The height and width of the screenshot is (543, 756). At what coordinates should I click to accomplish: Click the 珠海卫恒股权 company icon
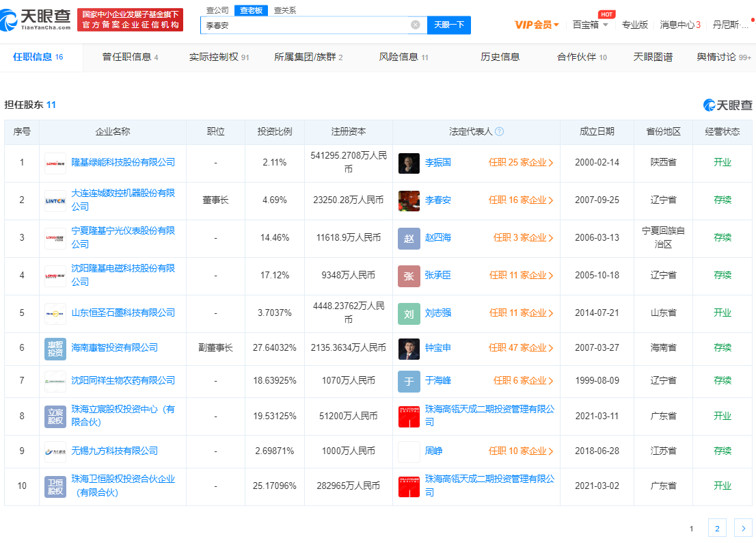coord(55,486)
